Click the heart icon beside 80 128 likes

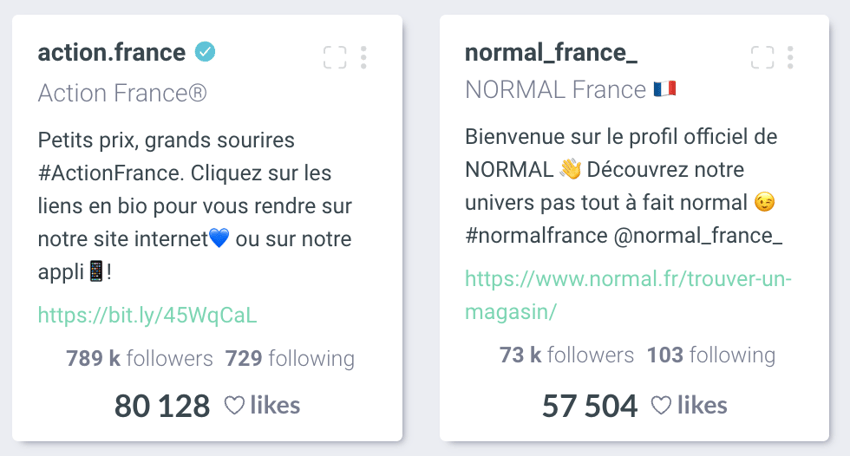(x=234, y=405)
